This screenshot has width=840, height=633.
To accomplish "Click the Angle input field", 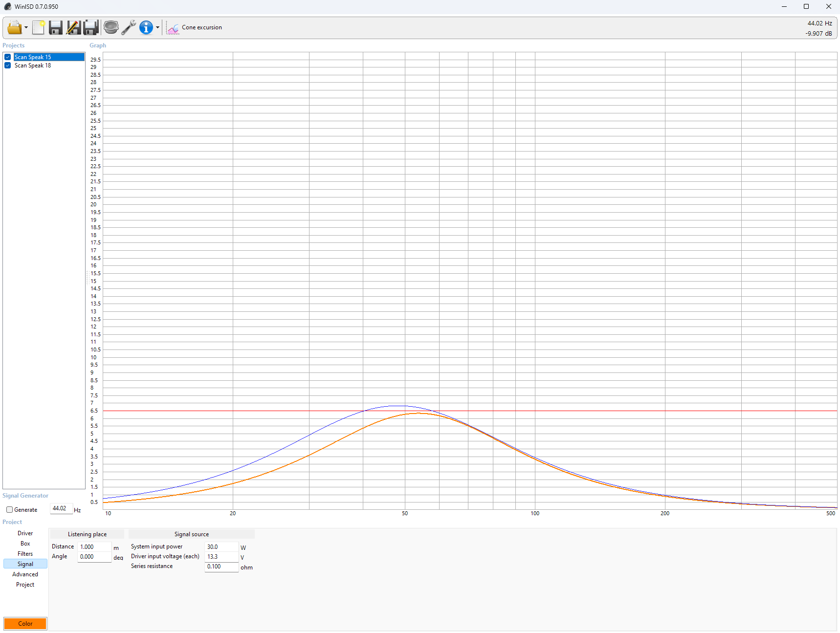I will coord(94,557).
